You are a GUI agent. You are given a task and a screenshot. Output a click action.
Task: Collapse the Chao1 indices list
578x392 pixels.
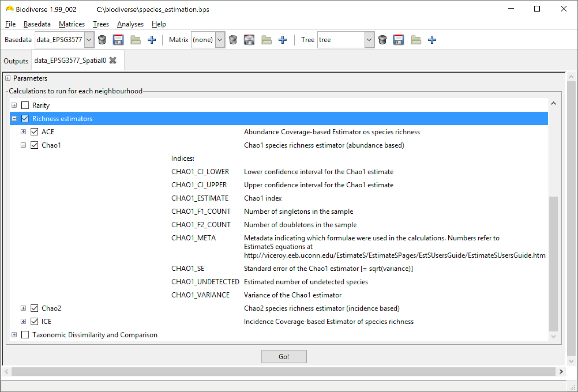tap(23, 145)
